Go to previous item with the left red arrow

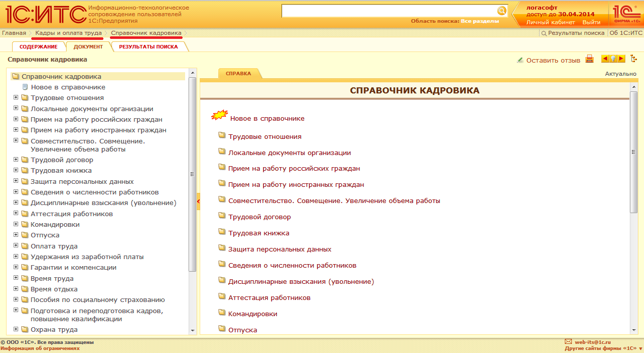pyautogui.click(x=605, y=59)
